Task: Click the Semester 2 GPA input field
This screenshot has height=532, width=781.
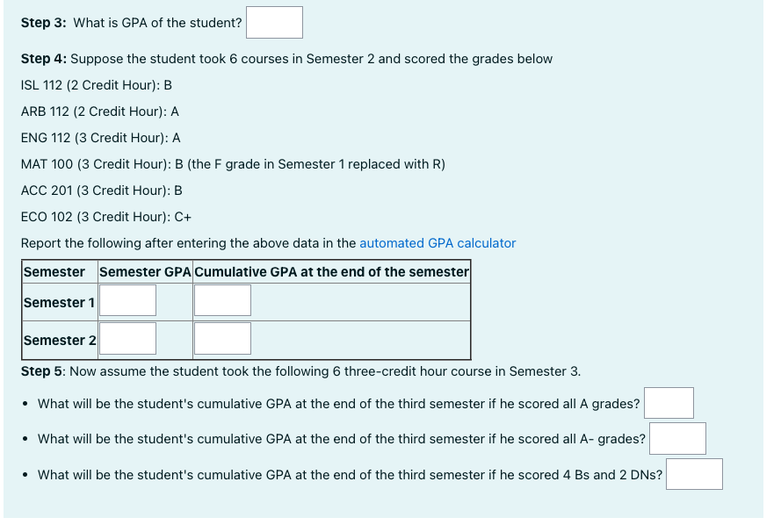Action: coord(127,338)
